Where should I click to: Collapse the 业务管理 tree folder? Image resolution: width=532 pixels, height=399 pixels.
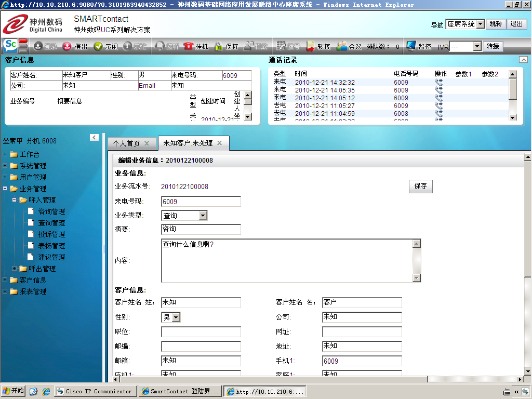5,188
